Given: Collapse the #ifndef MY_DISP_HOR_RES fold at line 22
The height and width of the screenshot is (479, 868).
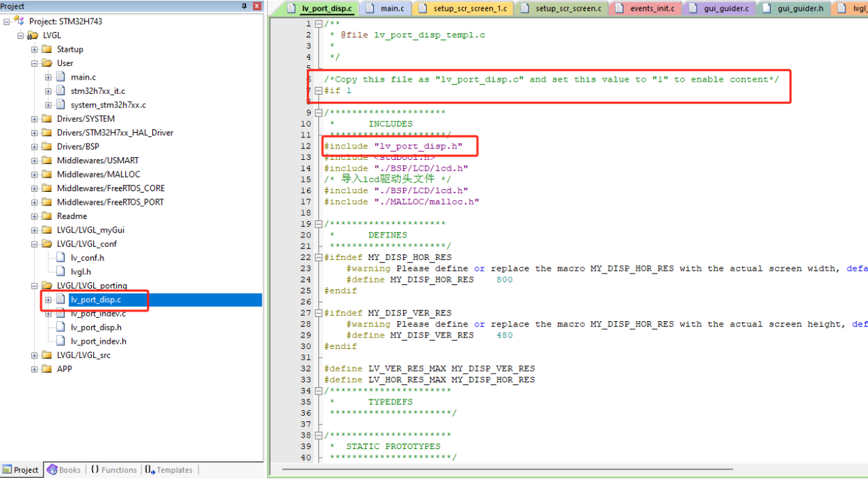Looking at the screenshot, I should (318, 258).
